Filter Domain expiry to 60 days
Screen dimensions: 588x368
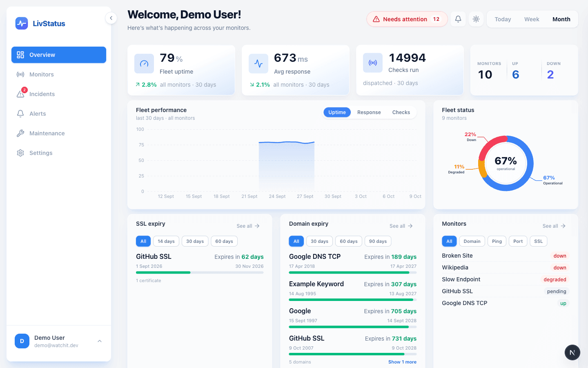(349, 241)
